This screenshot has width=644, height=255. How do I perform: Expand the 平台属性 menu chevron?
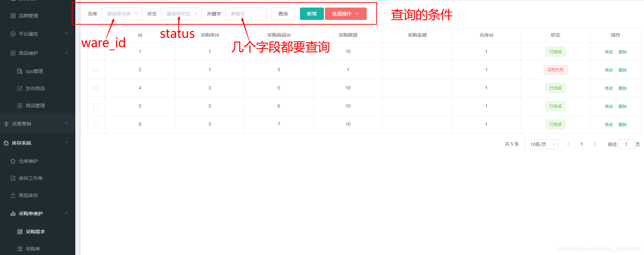tap(66, 34)
